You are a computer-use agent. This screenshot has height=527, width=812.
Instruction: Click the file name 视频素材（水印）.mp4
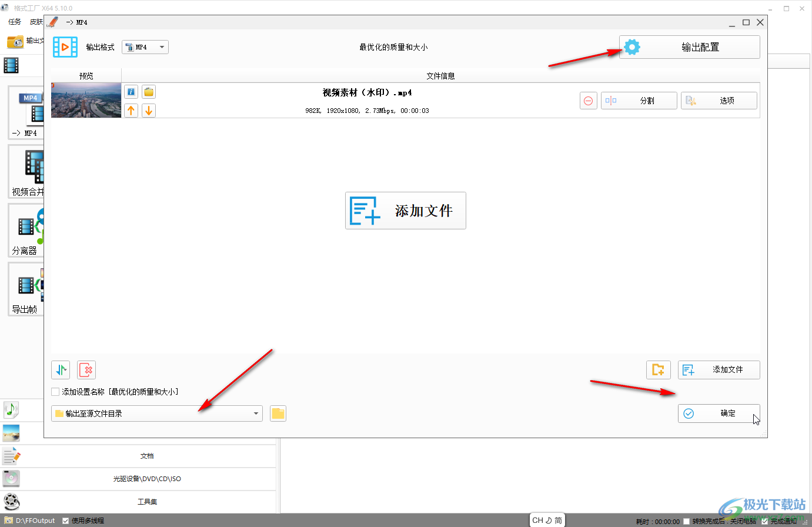click(367, 92)
